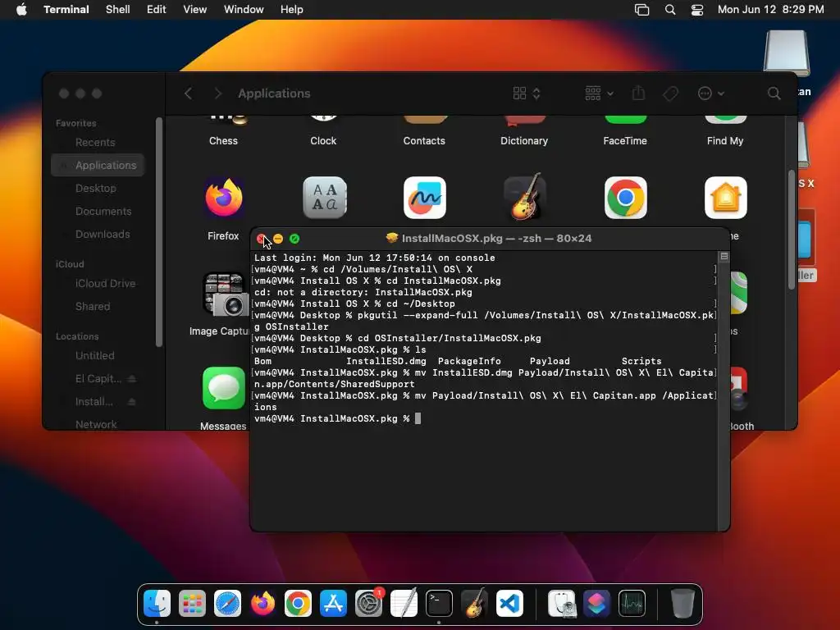840x630 pixels.
Task: Select Network in Finder sidebar
Action: coord(98,424)
